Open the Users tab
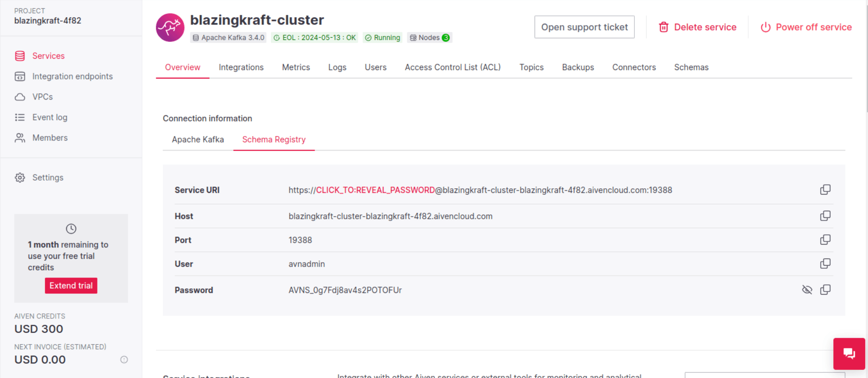Image resolution: width=868 pixels, height=378 pixels. tap(376, 67)
